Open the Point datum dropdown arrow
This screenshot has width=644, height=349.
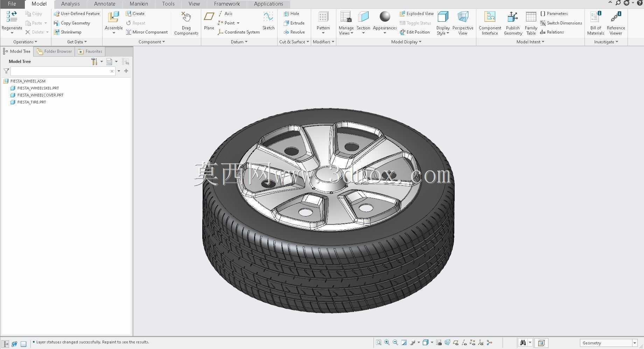(238, 23)
